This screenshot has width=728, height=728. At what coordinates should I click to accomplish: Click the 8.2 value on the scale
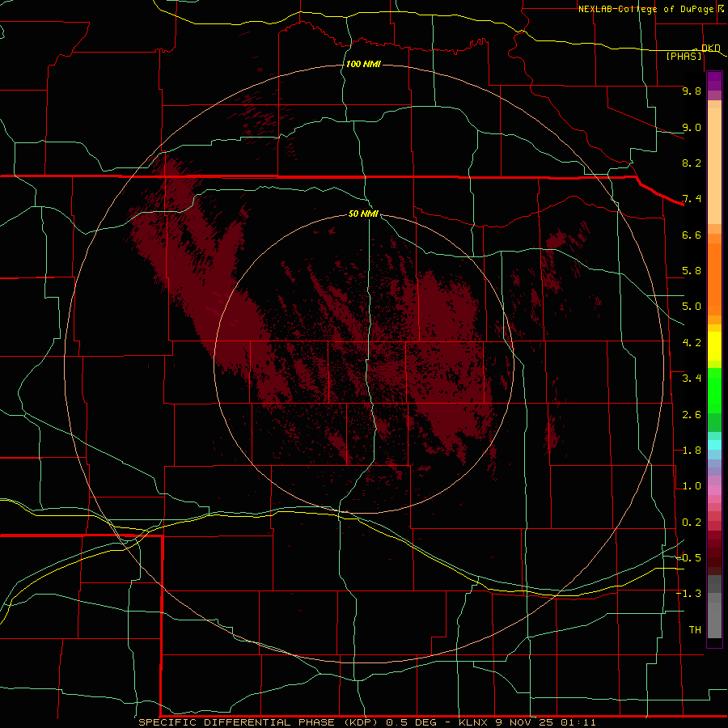[692, 163]
